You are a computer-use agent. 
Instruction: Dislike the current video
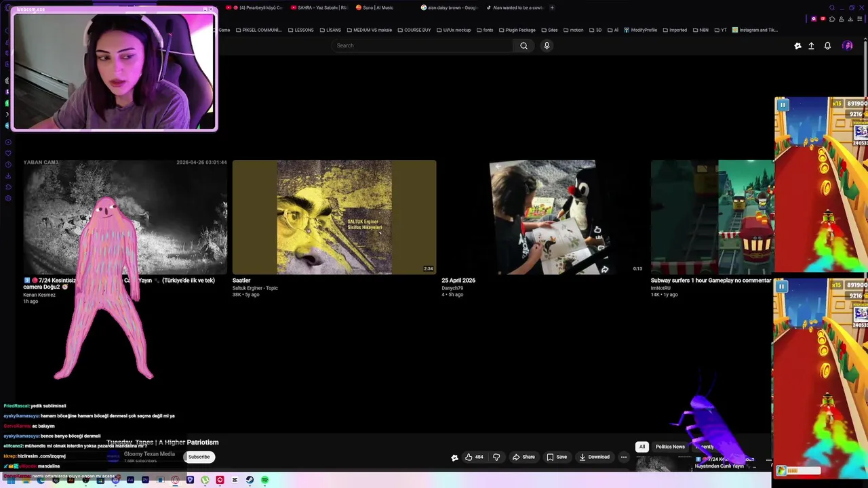496,457
